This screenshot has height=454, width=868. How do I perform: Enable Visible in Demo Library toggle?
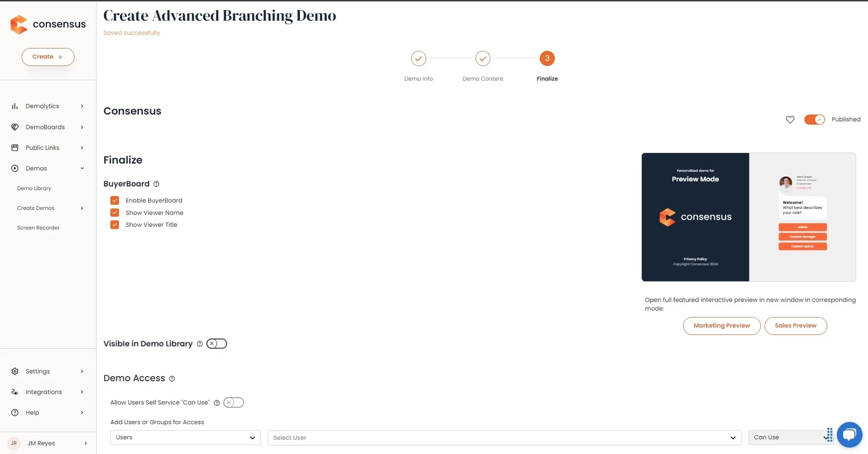click(216, 344)
